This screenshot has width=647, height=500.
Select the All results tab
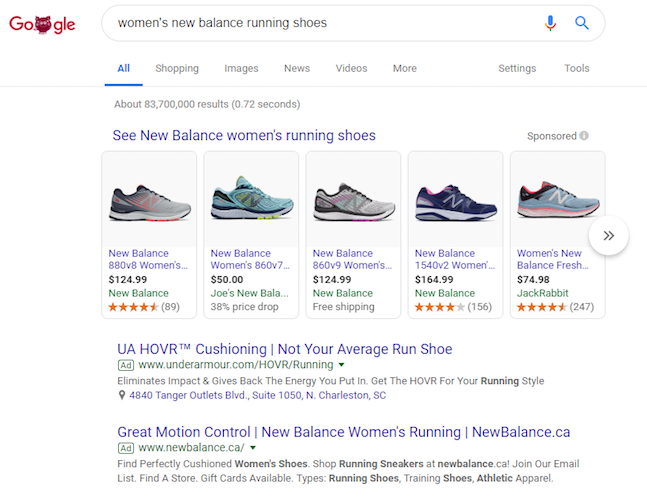click(x=123, y=68)
